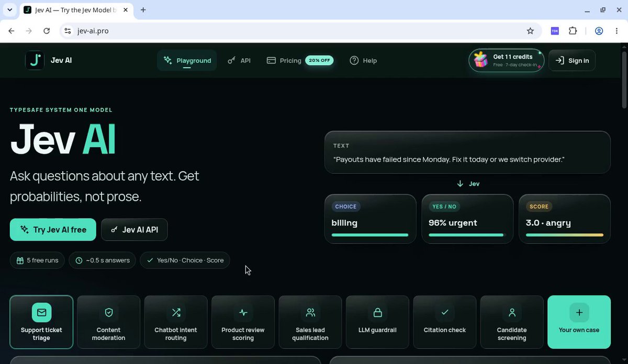Select the Citation check icon
This screenshot has width=628, height=364.
pos(445,313)
